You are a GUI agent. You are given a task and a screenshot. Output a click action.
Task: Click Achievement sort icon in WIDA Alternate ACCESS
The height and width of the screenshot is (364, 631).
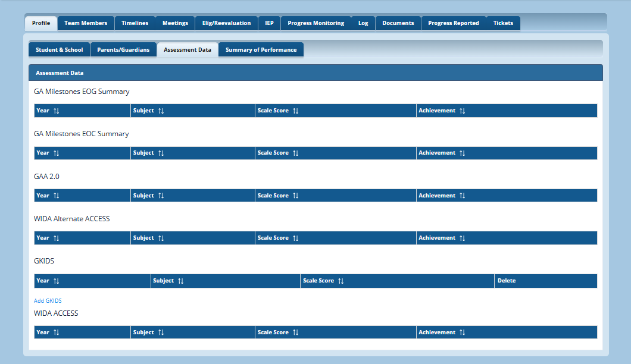462,238
